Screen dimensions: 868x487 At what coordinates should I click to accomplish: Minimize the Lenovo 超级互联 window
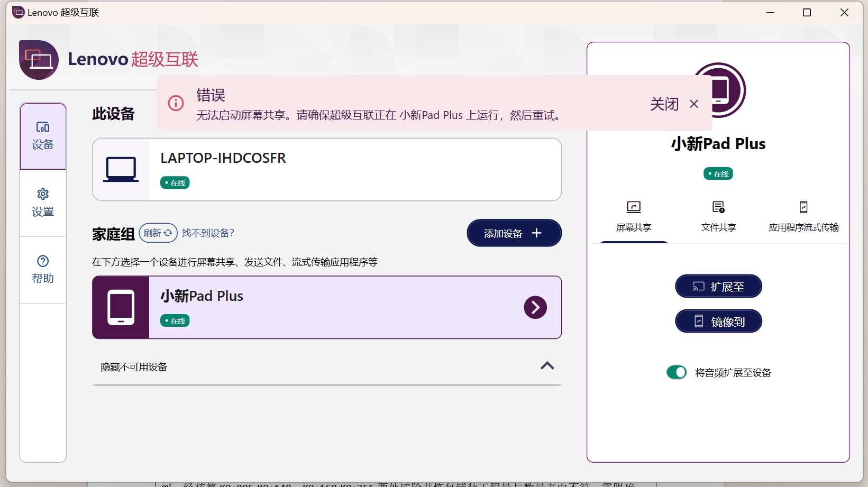click(771, 12)
